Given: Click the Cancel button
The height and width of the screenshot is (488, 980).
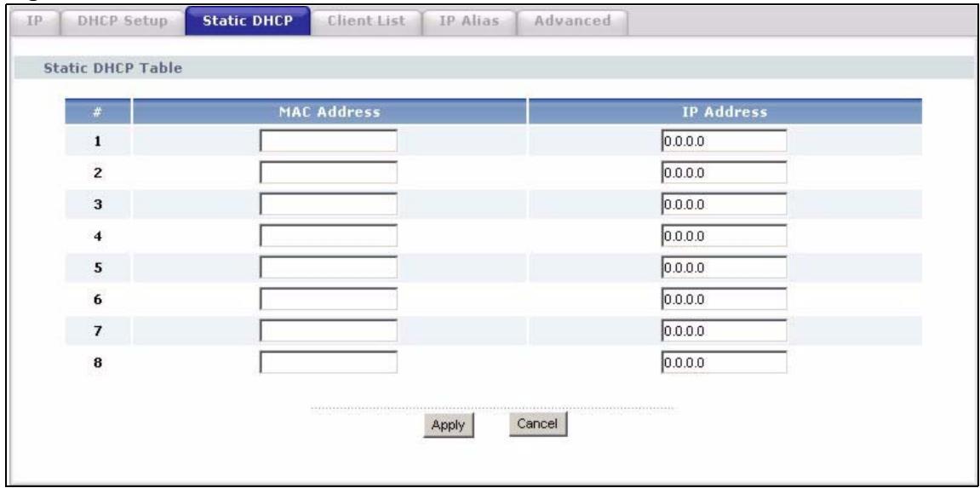Looking at the screenshot, I should pos(539,423).
